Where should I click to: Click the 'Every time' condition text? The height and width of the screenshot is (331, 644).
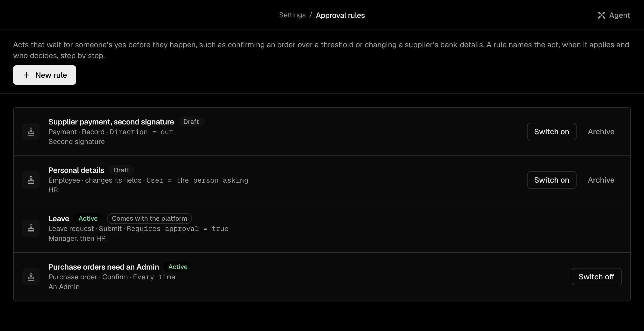[x=154, y=277]
